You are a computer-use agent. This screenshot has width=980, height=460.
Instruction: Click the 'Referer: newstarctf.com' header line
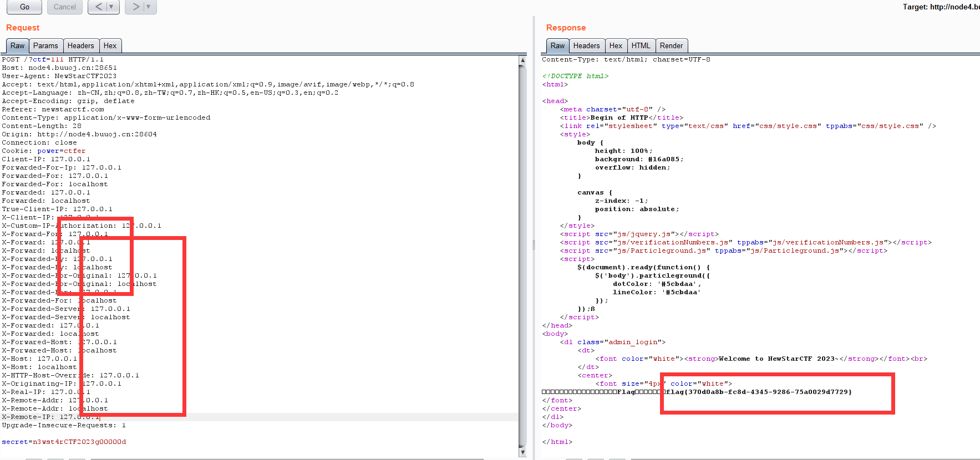(x=53, y=109)
